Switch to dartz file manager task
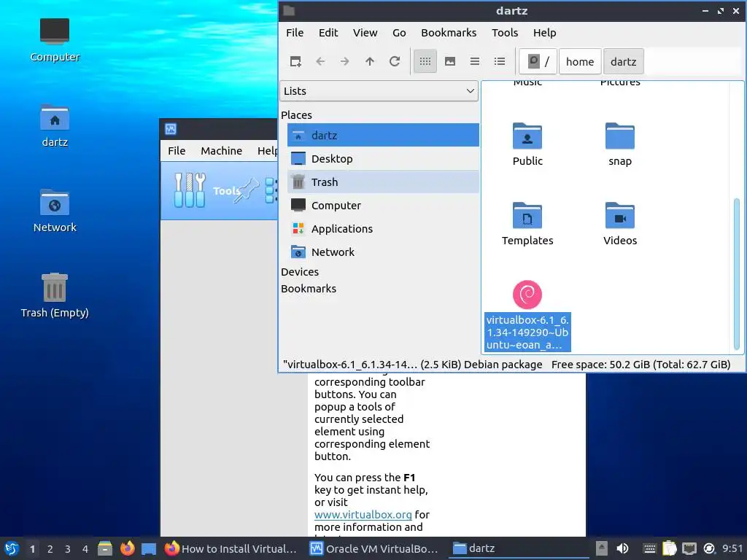Viewport: 747px width, 560px height. pos(519,548)
